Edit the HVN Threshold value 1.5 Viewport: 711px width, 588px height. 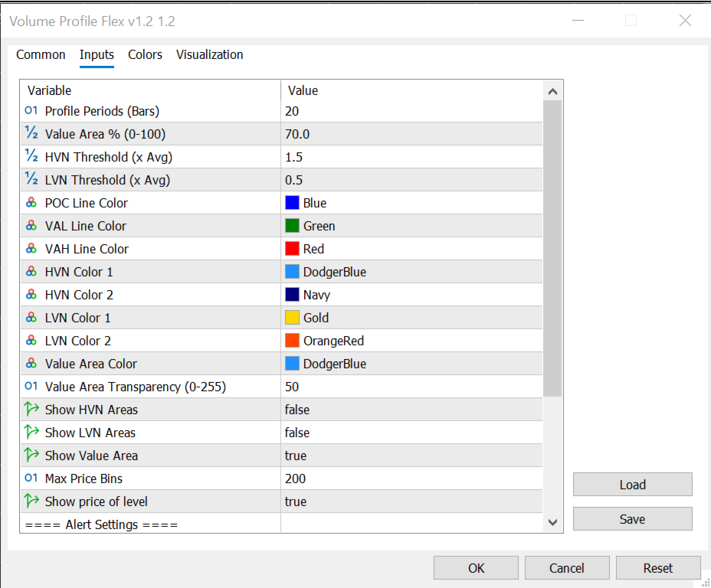click(x=411, y=157)
